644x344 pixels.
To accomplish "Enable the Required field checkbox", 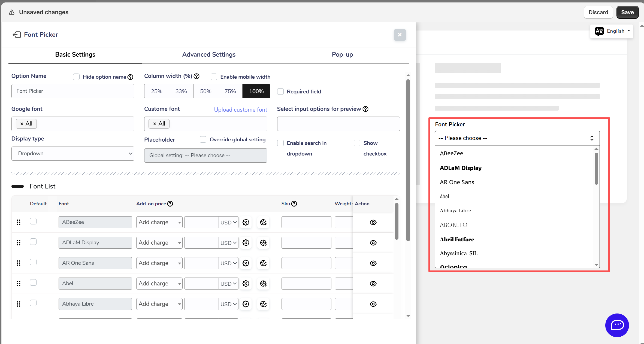I will coord(280,92).
